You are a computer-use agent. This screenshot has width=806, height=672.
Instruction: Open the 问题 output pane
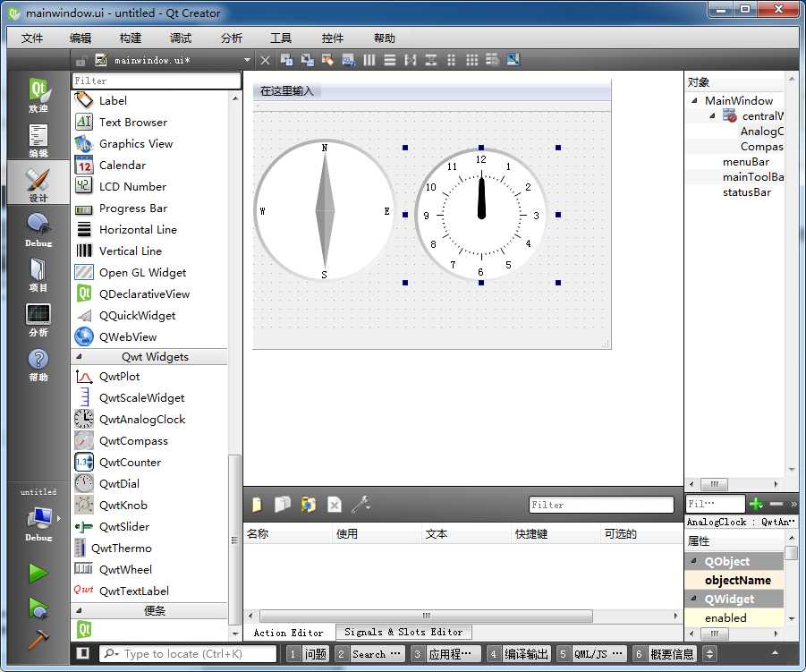308,654
